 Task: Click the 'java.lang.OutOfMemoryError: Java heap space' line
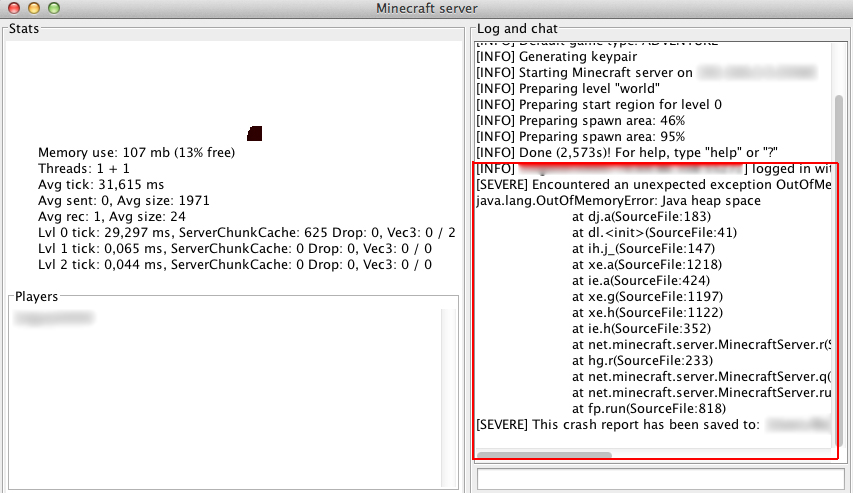619,200
